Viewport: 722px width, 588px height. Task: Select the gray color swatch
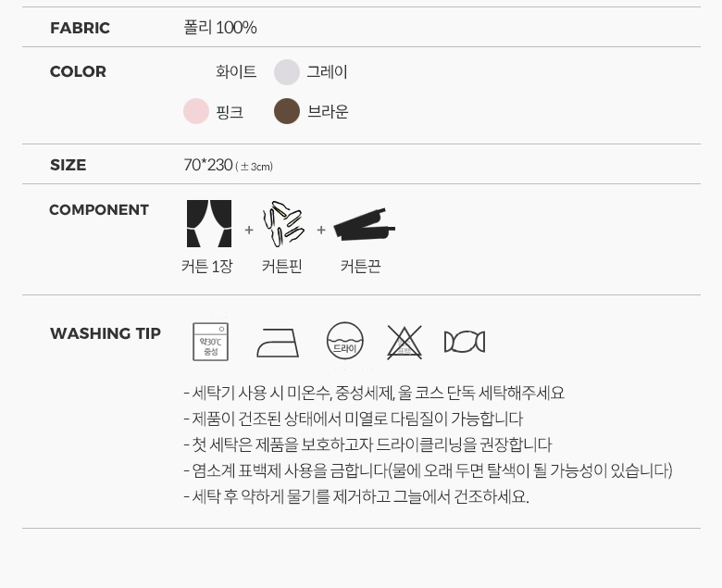(287, 72)
